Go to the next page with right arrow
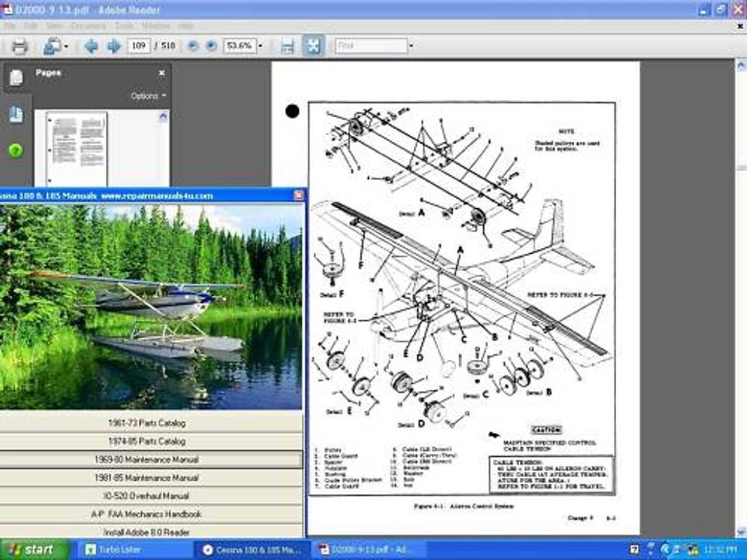This screenshot has width=747, height=560. click(114, 46)
